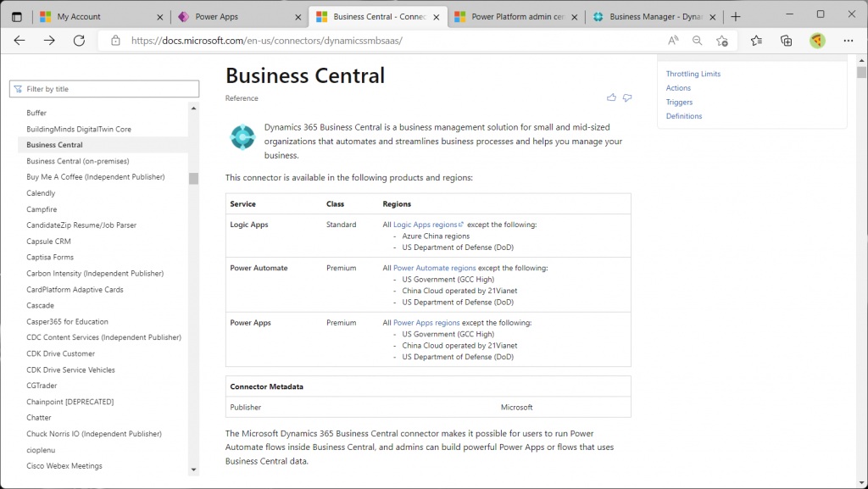This screenshot has width=868, height=489.
Task: Select the Business Central - Connectors tab
Action: click(376, 17)
